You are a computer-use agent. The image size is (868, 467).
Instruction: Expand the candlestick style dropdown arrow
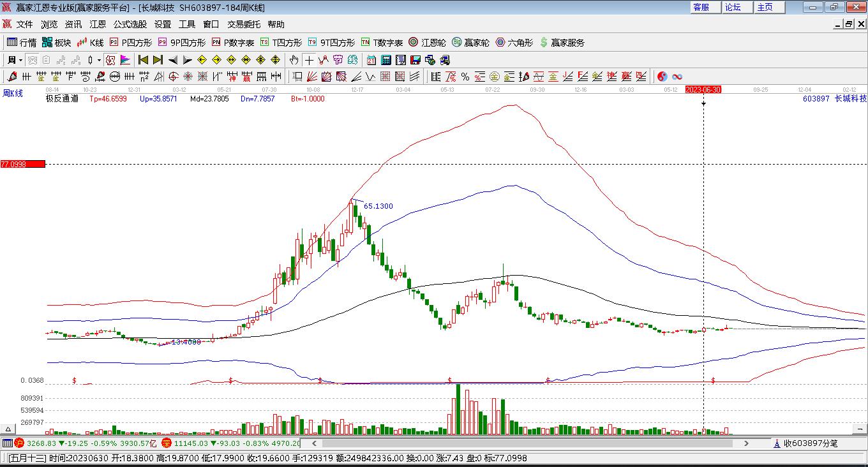(99, 60)
